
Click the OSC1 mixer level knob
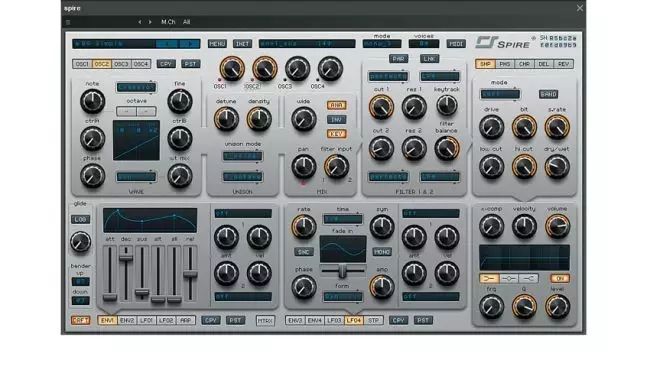[x=232, y=68]
